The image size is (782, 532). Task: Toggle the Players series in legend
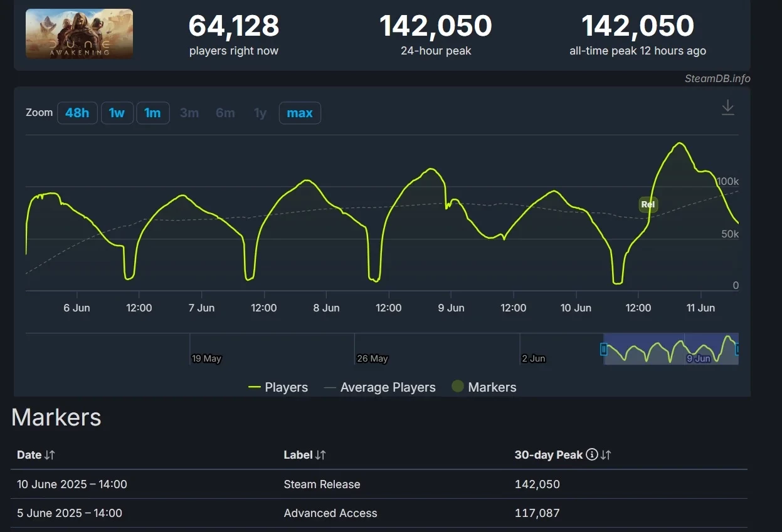click(x=278, y=387)
